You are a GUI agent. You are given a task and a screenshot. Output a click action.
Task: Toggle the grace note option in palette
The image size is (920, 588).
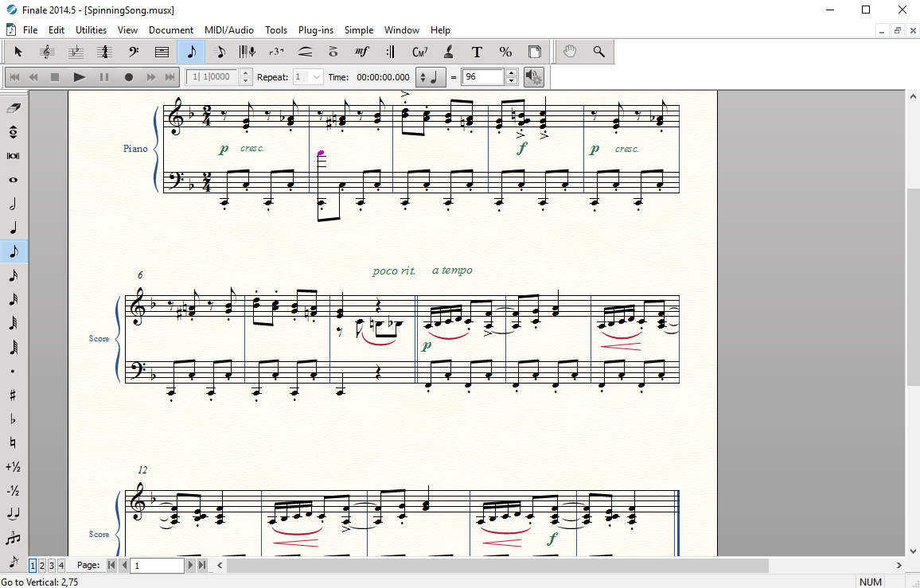point(14,561)
